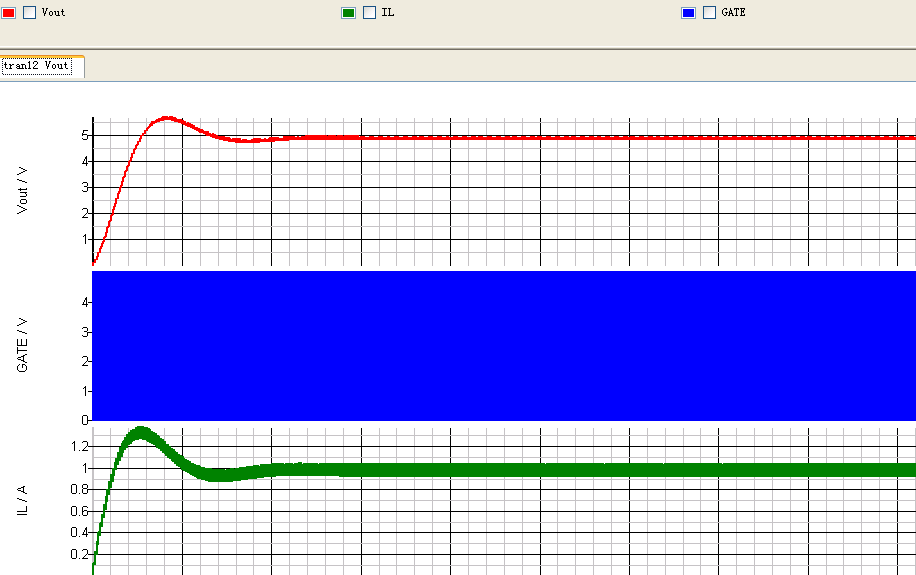Image resolution: width=916 pixels, height=575 pixels.
Task: Click the overshoot peak of red Vout trace
Action: tap(167, 118)
